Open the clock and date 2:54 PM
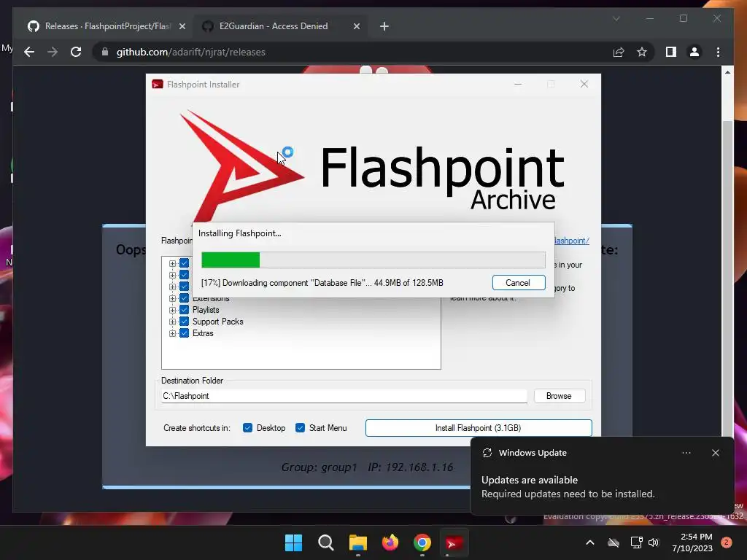This screenshot has height=560, width=747. 692,542
